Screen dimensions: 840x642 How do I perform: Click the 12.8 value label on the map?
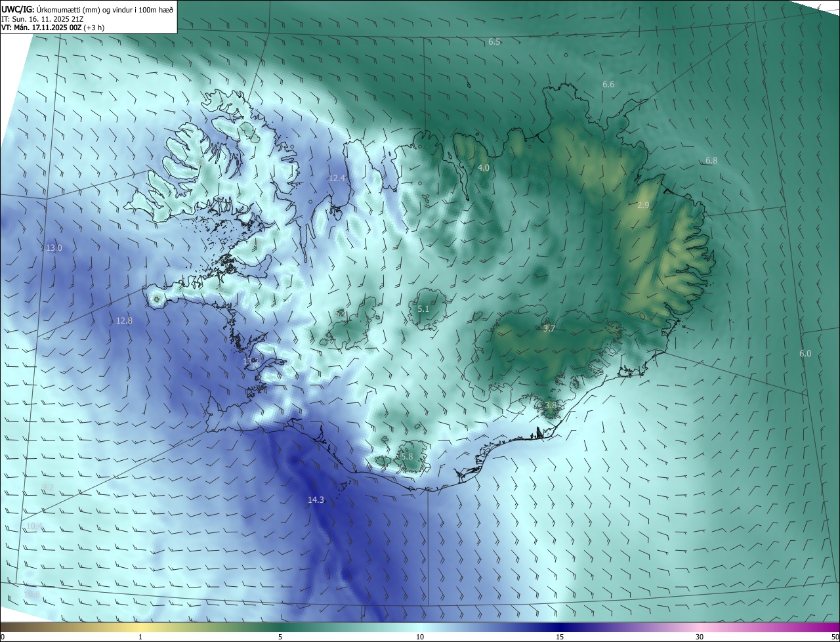tap(124, 321)
